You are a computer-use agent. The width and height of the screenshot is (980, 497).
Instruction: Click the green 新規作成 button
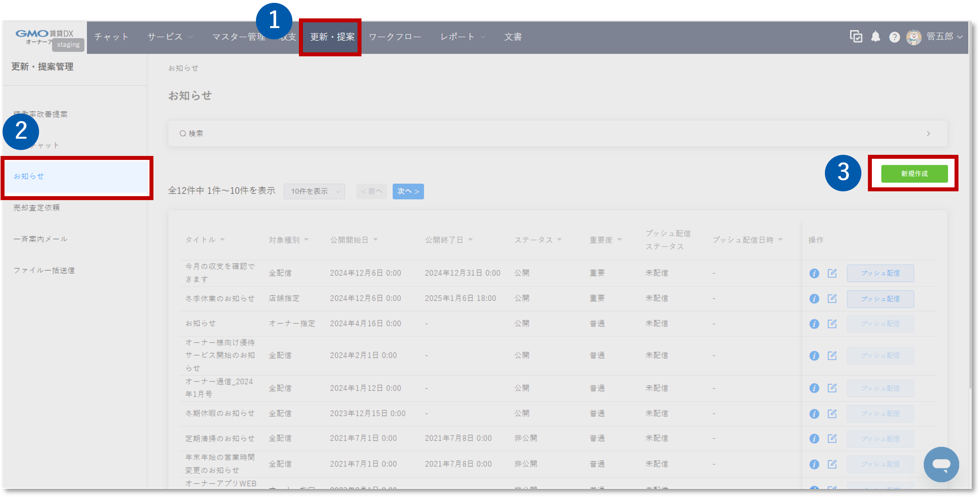pyautogui.click(x=914, y=173)
